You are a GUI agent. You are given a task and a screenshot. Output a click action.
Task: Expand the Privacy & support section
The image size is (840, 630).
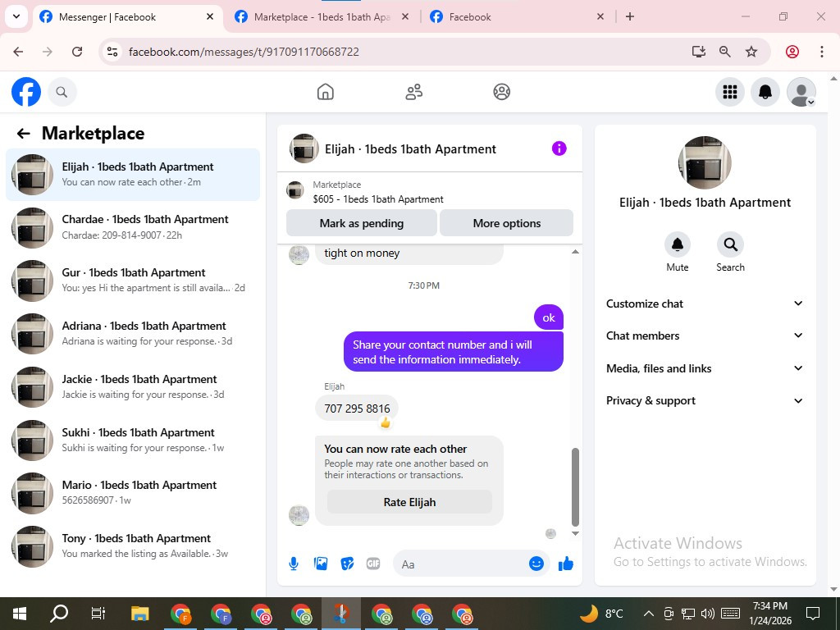click(x=705, y=400)
